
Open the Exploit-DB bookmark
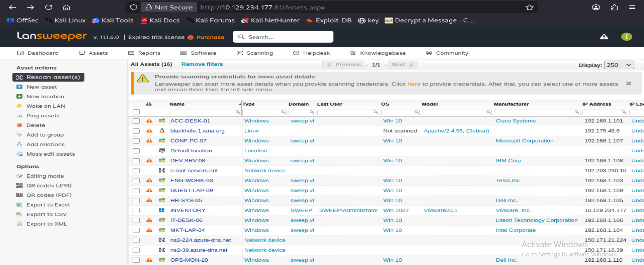[x=329, y=20]
